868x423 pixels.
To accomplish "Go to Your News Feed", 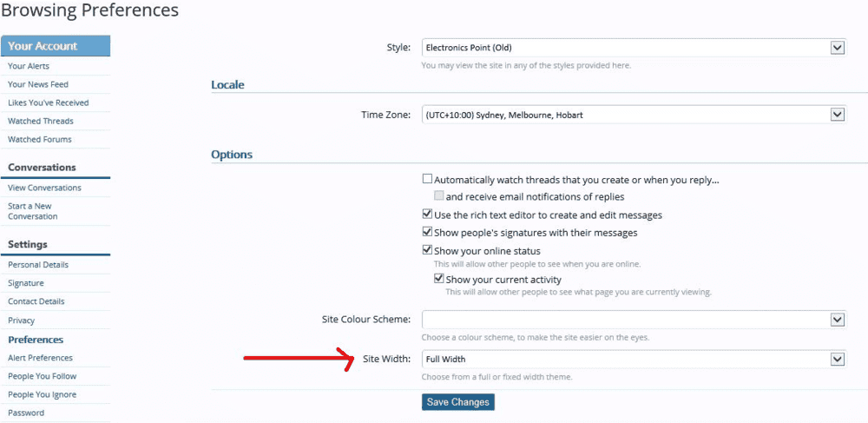I will (x=38, y=84).
